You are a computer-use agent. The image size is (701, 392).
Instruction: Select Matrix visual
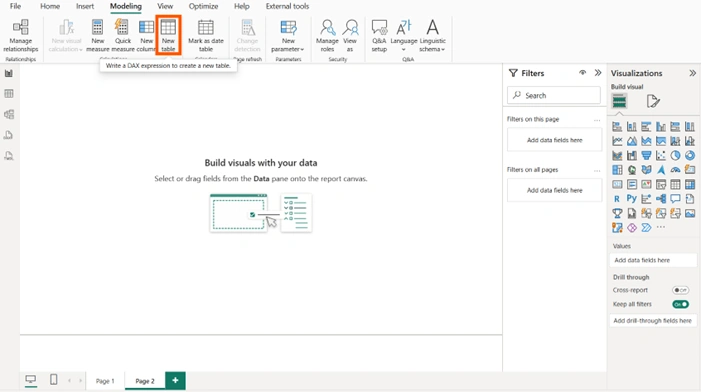click(690, 184)
